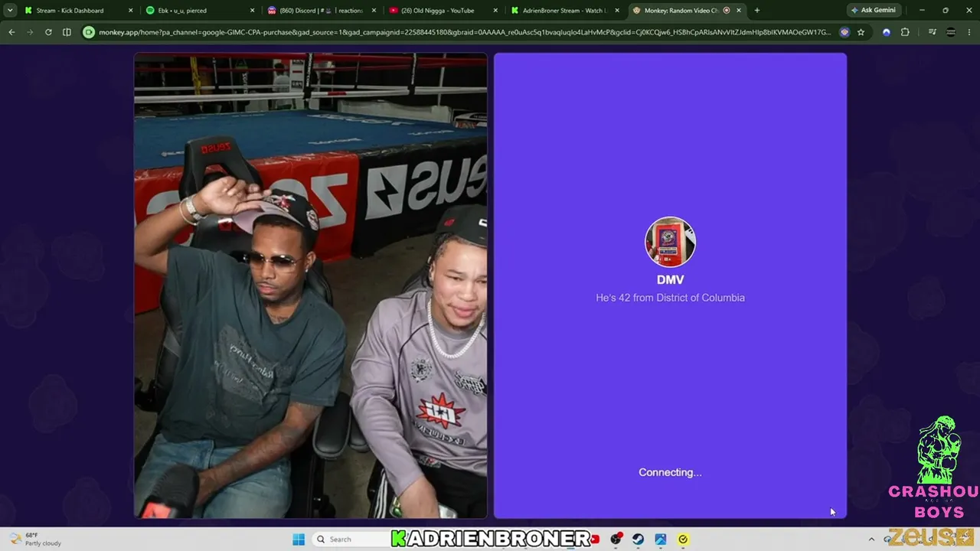Focus the monkey.app address bar

pyautogui.click(x=465, y=32)
